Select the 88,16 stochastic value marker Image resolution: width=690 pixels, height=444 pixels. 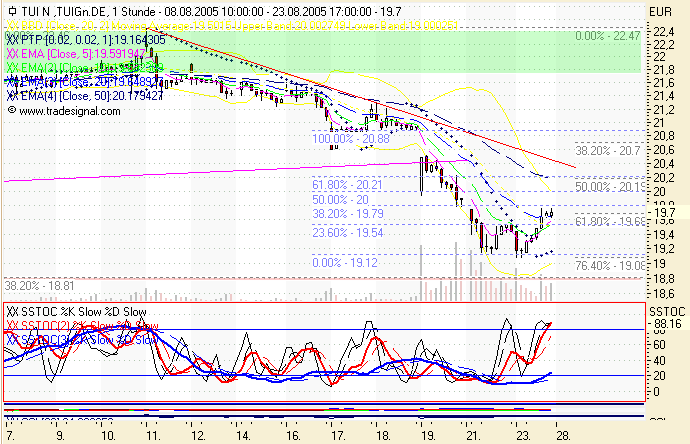point(663,324)
